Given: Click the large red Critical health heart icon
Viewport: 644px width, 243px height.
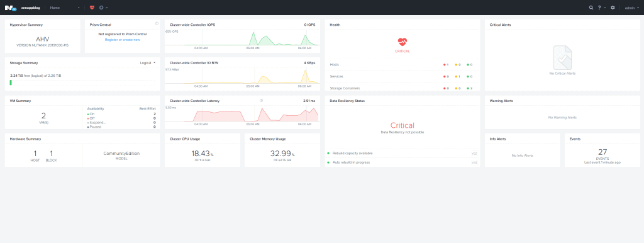Looking at the screenshot, I should pyautogui.click(x=402, y=42).
